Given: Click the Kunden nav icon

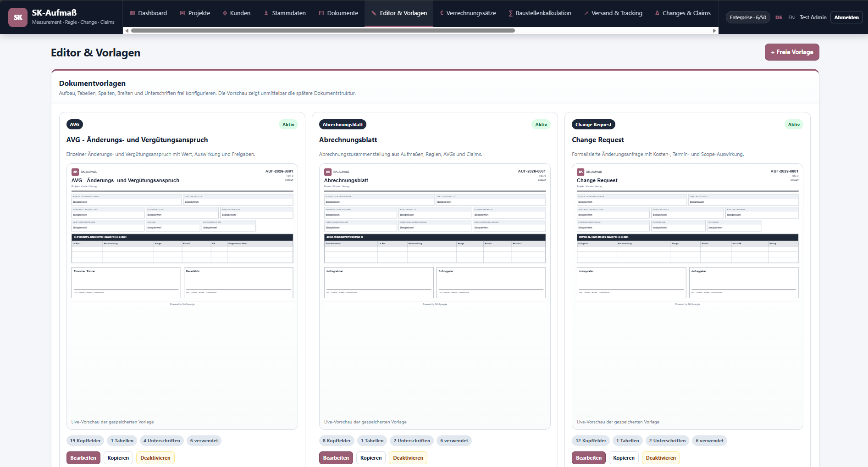Looking at the screenshot, I should [225, 13].
